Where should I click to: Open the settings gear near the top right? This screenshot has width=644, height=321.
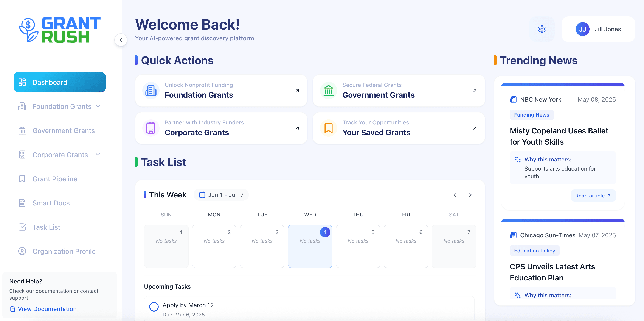tap(542, 29)
